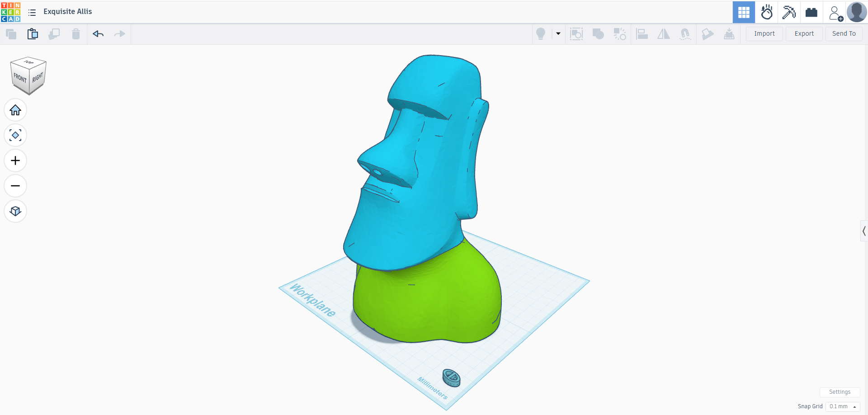Open the Blocks pickaxe mode
Viewport: 868px width, 415px height.
[789, 12]
